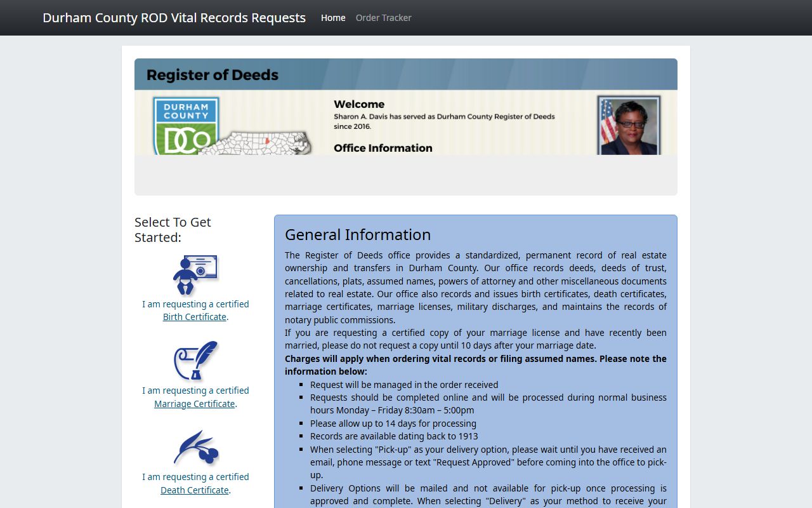Image resolution: width=812 pixels, height=508 pixels.
Task: Click the baby birth certificate icon
Action: pyautogui.click(x=195, y=275)
